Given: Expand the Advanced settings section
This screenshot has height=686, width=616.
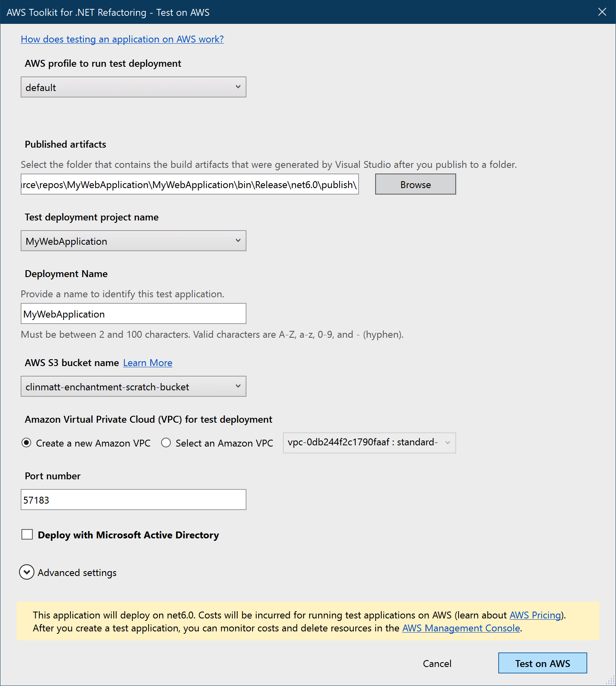Looking at the screenshot, I should point(77,572).
